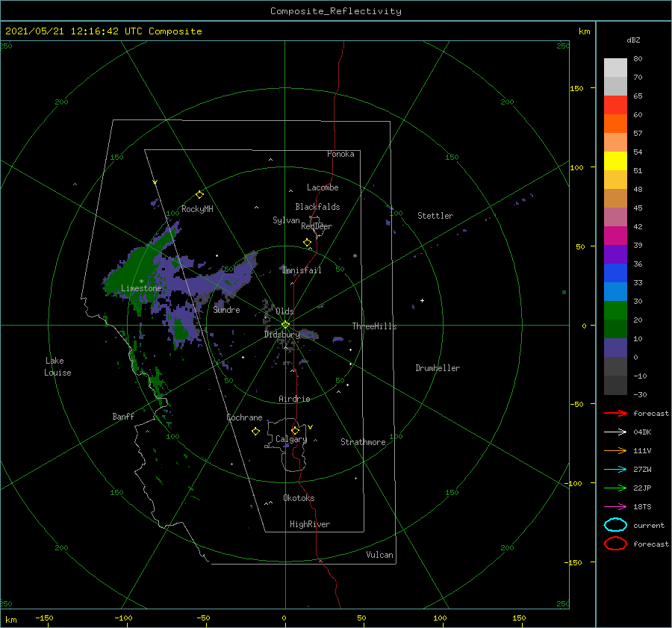
Task: Click the Airdrie label
Action: tap(294, 399)
